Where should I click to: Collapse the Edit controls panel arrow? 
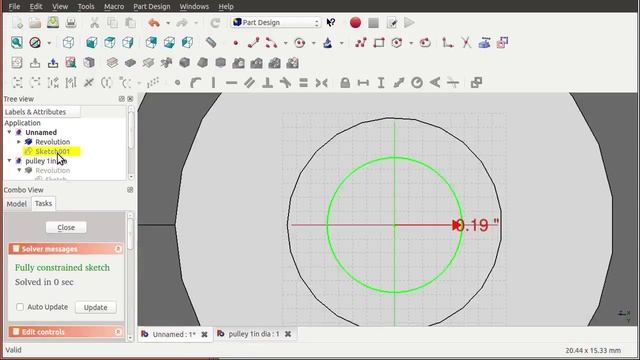click(x=118, y=332)
